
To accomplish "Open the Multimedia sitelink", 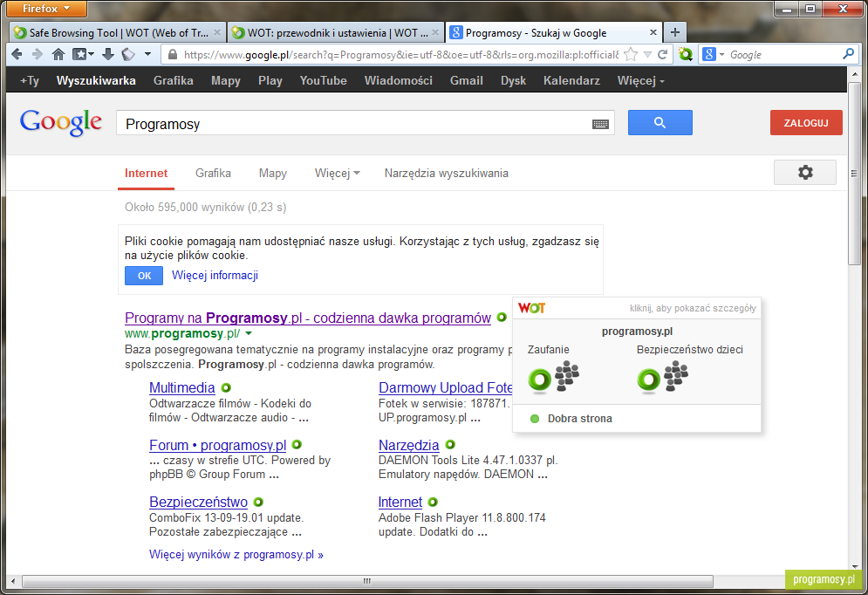I will point(182,387).
